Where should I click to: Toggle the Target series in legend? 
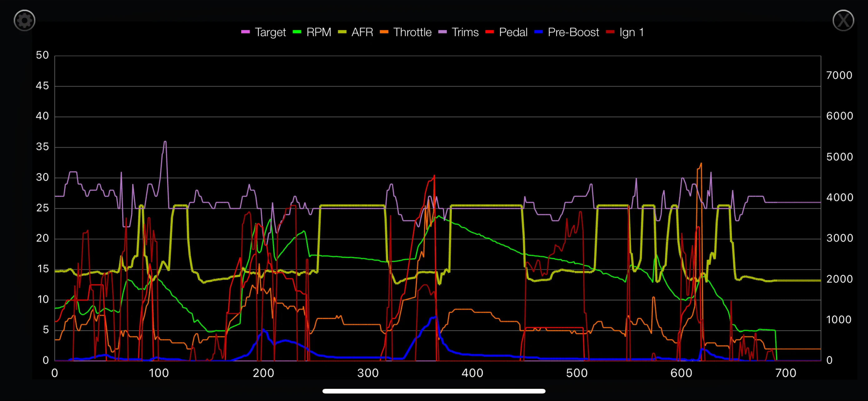263,32
